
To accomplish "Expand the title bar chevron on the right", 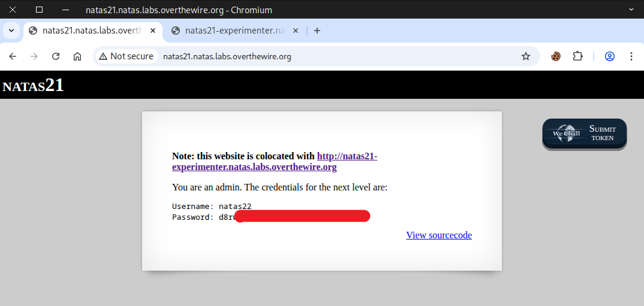I will 631,10.
